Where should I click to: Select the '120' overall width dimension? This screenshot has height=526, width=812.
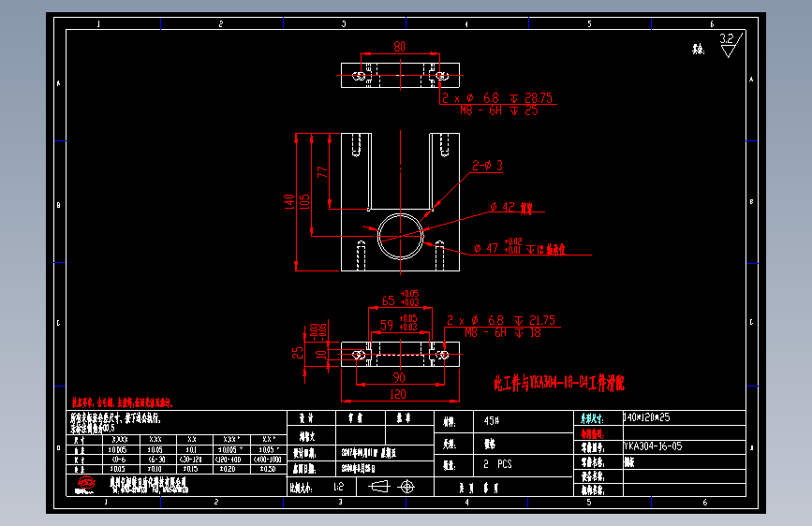point(398,395)
